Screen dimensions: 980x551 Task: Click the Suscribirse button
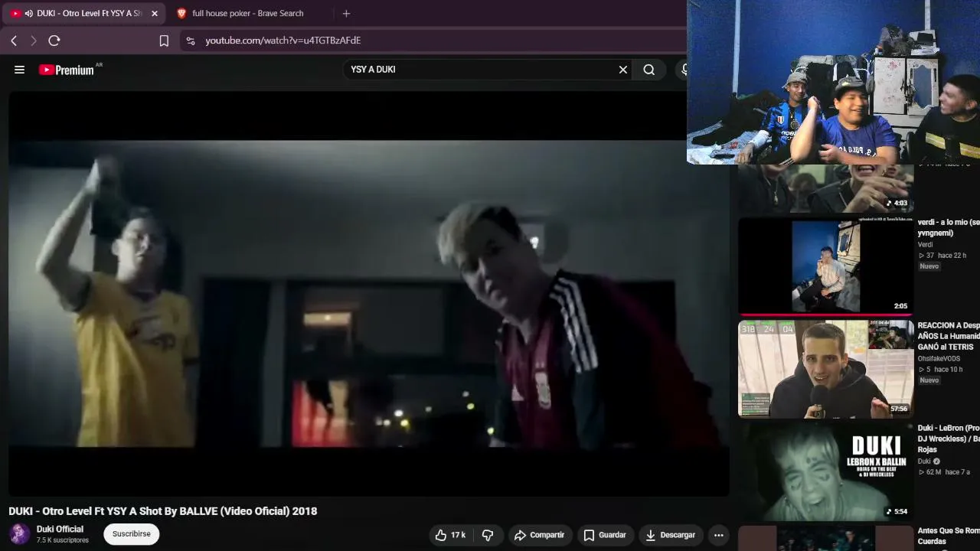(x=132, y=533)
